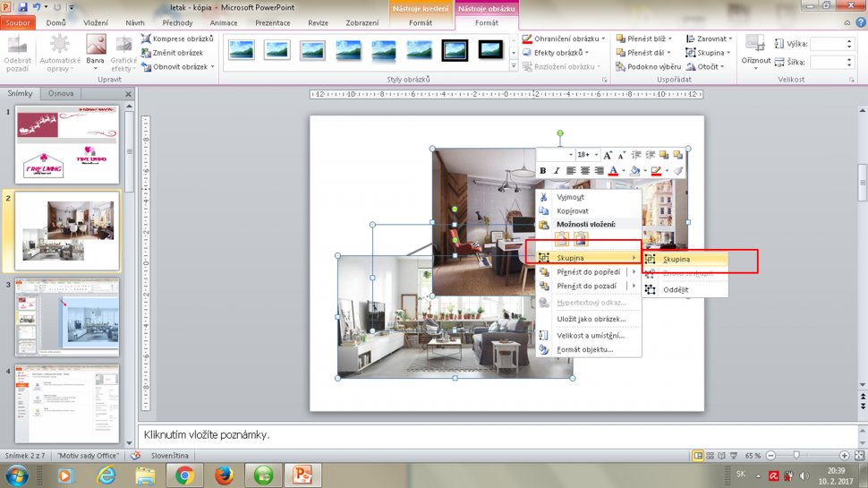Switch to the Vložení ribbon tab

coord(96,22)
